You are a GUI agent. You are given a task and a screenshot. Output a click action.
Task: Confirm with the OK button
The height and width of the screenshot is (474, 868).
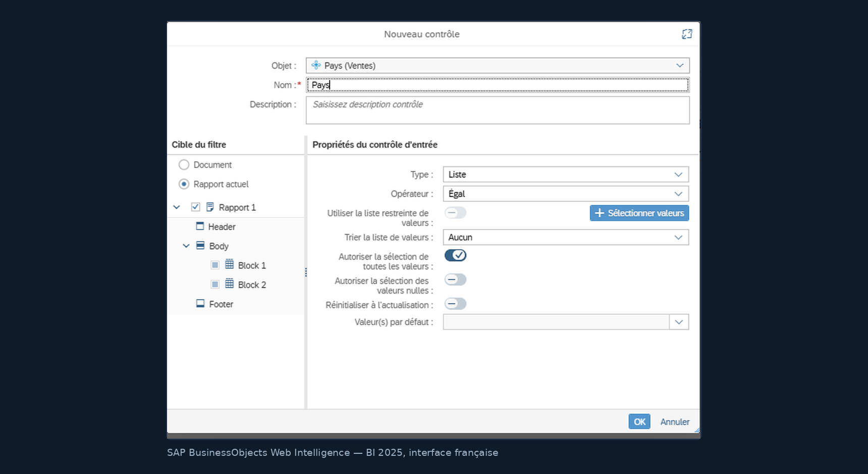639,422
